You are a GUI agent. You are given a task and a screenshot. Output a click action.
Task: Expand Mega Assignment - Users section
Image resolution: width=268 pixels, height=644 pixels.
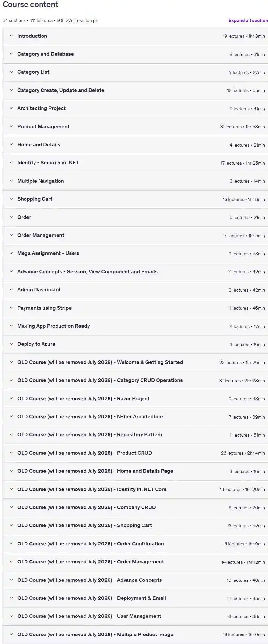tap(135, 253)
